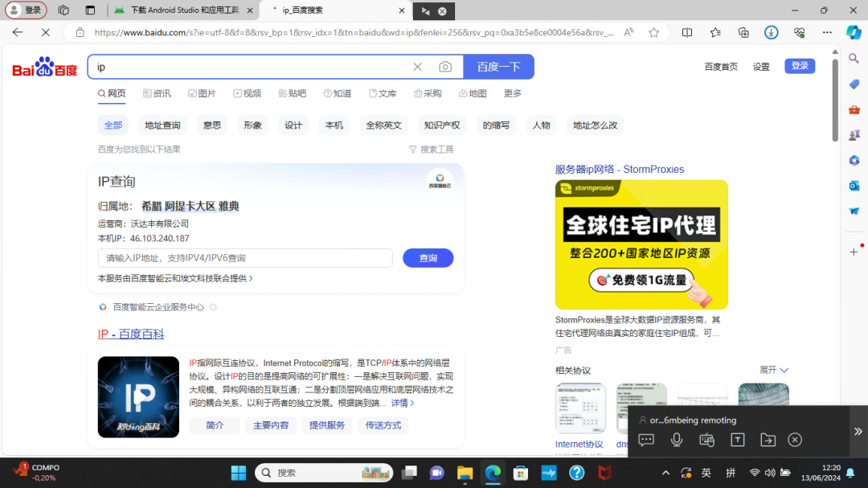Screen dimensions: 868x488
Task: Click the Edge sidebar search icon
Action: pyautogui.click(x=854, y=58)
